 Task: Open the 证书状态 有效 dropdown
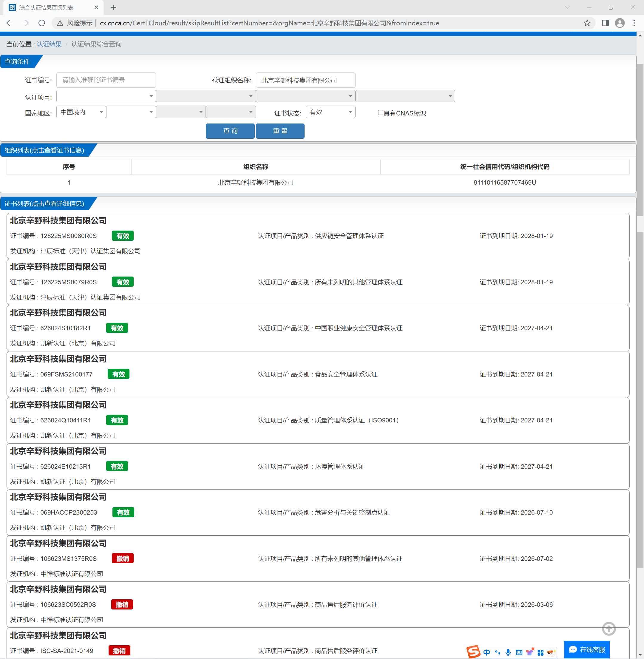pyautogui.click(x=331, y=112)
